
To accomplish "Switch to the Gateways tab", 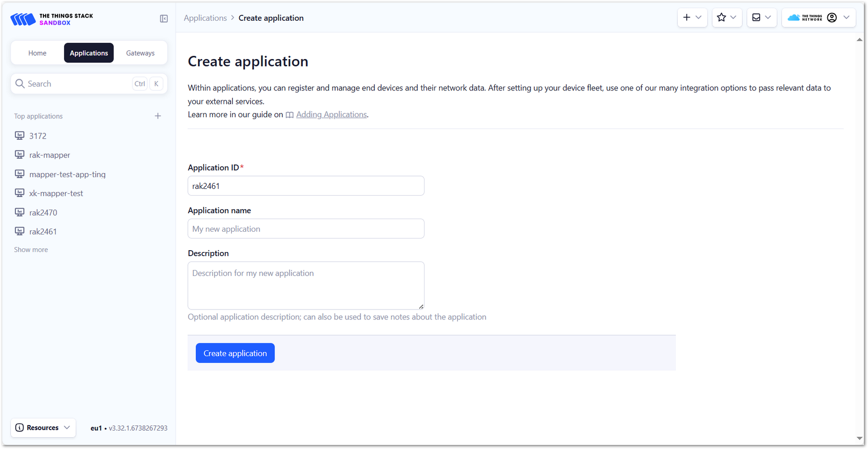I will point(140,53).
